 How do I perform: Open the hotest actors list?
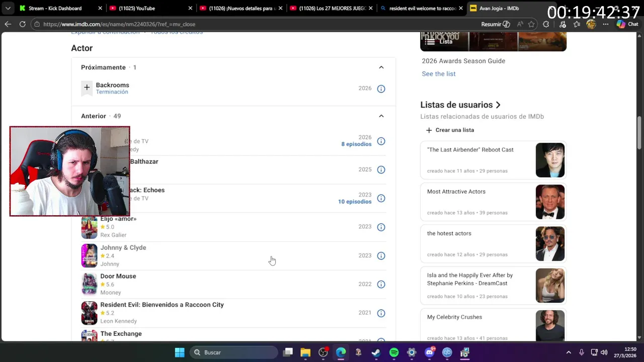pos(493,243)
